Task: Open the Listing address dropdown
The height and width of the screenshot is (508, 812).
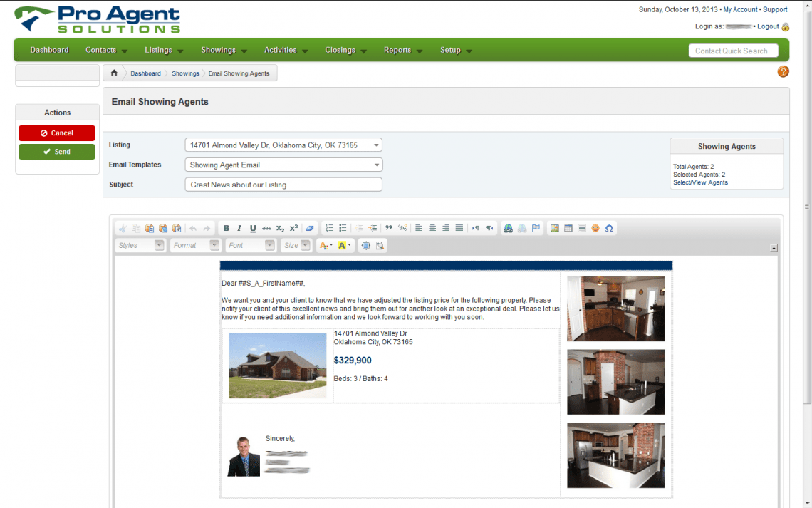Action: coord(283,144)
